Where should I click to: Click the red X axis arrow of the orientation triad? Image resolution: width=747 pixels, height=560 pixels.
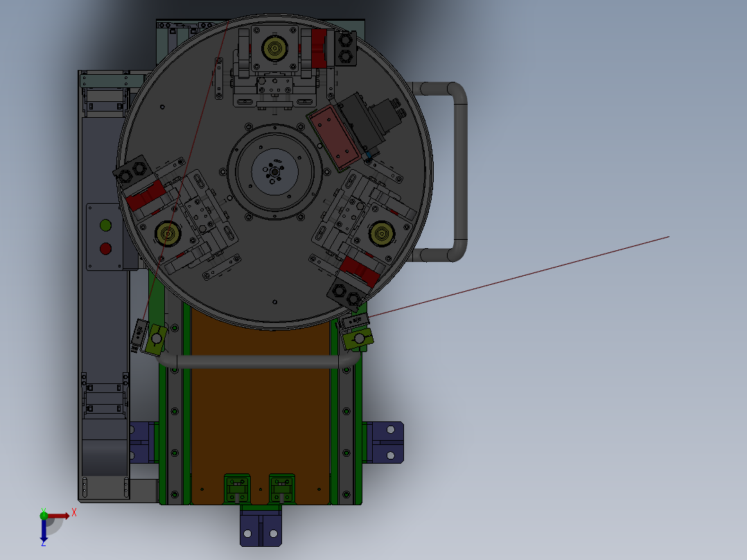[x=59, y=516]
